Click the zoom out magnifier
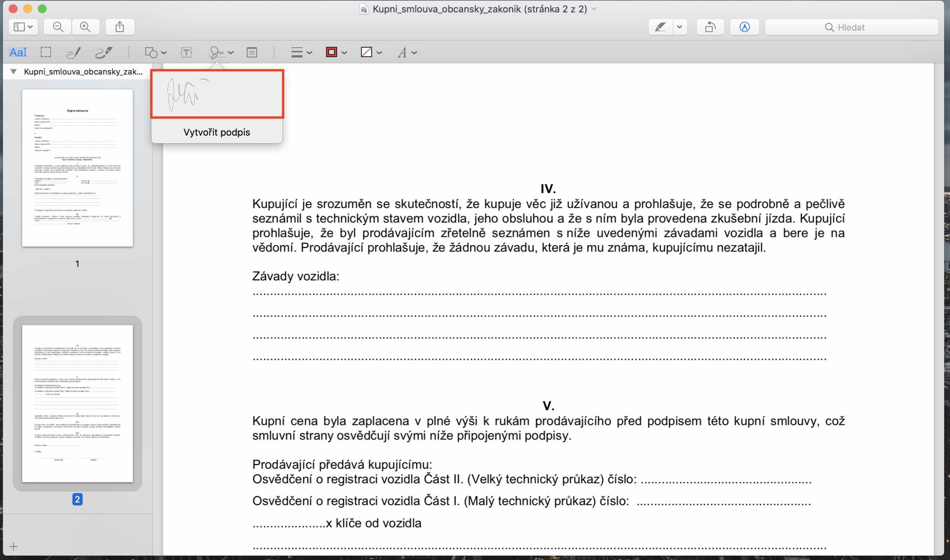 (x=58, y=27)
